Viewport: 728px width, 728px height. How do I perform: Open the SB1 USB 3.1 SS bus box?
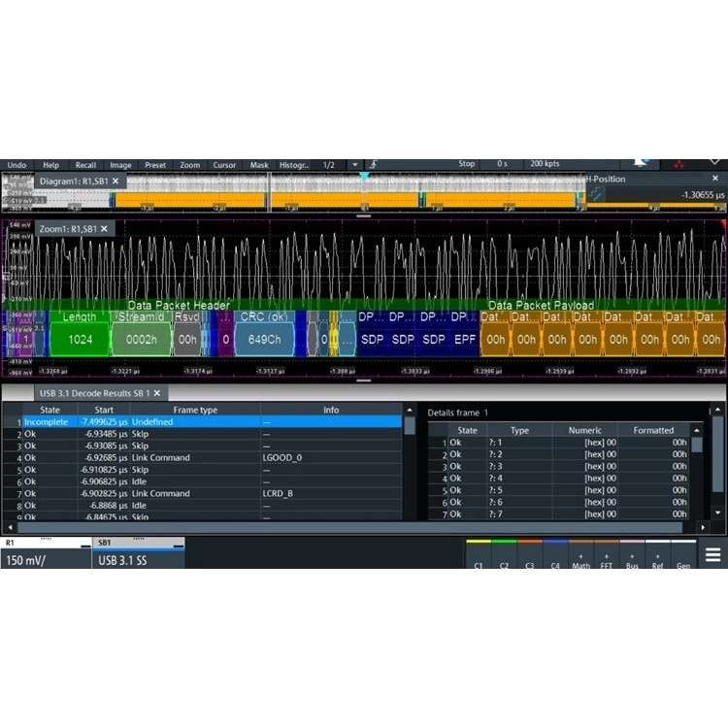[139, 553]
